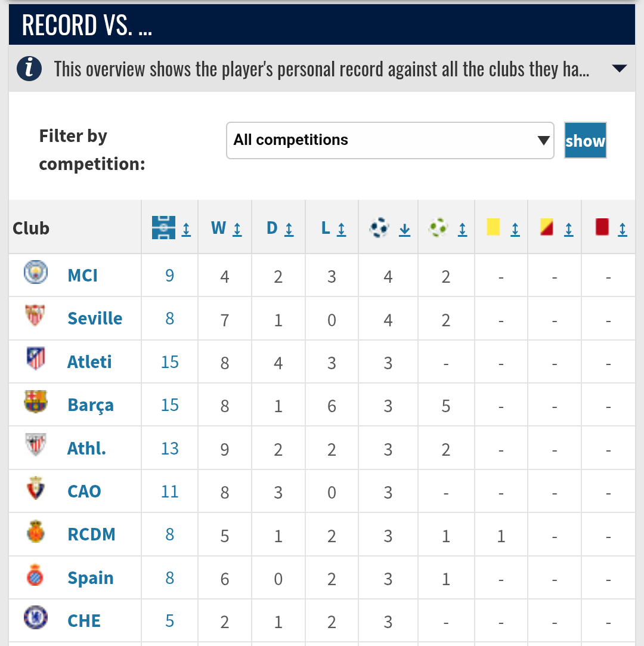Viewport: 644px width, 646px height.
Task: Sort table by losses column
Action: pos(333,228)
